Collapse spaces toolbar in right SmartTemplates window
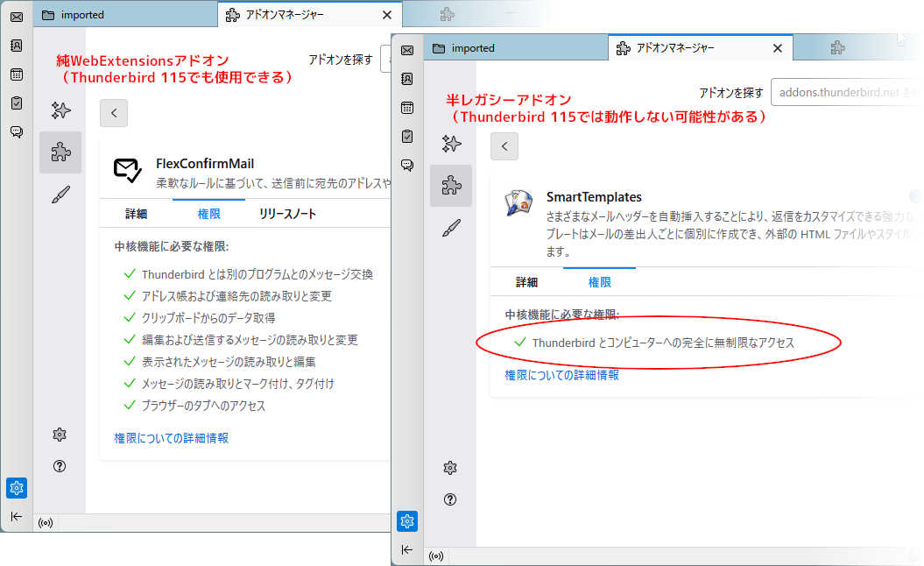The height and width of the screenshot is (566, 924). coord(407,550)
